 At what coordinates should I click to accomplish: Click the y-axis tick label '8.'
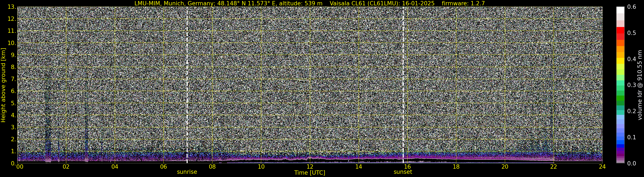point(13,67)
